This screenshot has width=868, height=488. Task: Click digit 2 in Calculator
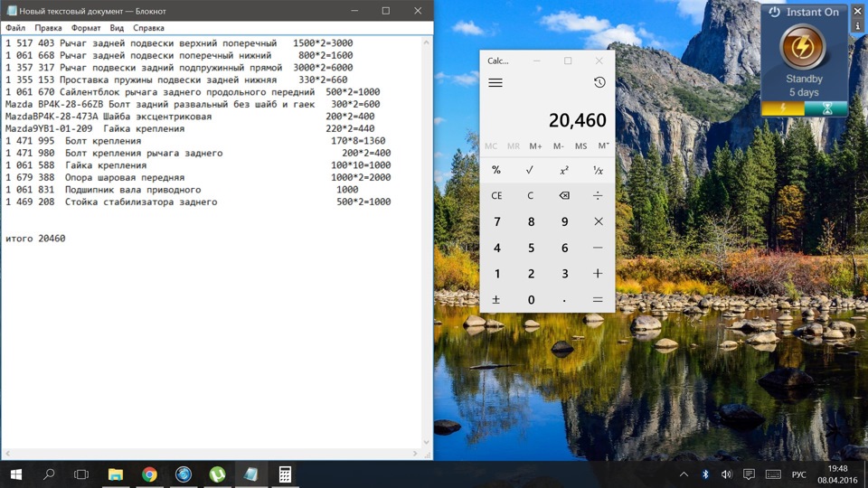point(531,273)
